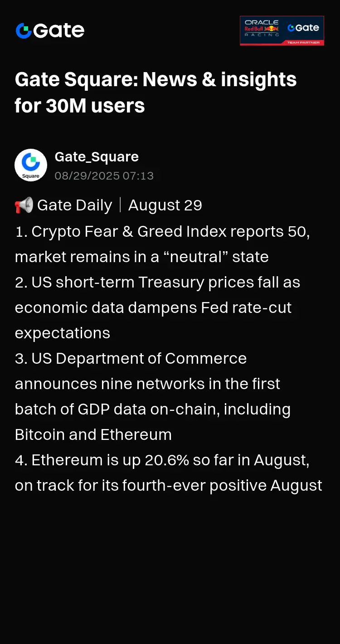Select item 3 US Department of Commerce
This screenshot has height=644, width=340.
[x=153, y=396]
